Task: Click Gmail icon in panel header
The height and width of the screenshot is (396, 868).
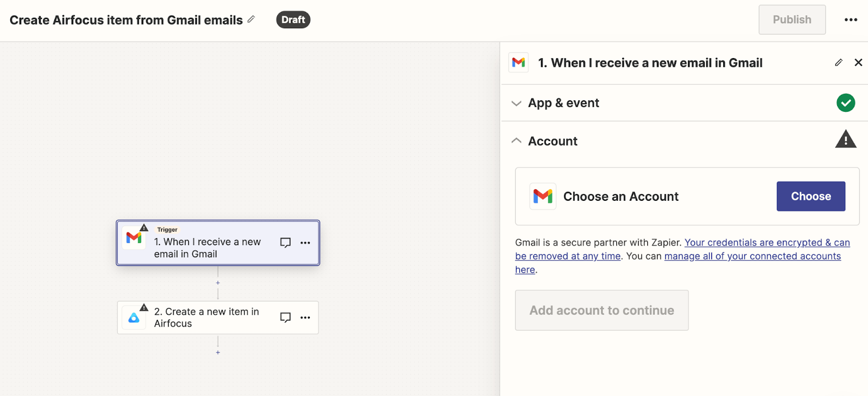Action: [x=519, y=62]
